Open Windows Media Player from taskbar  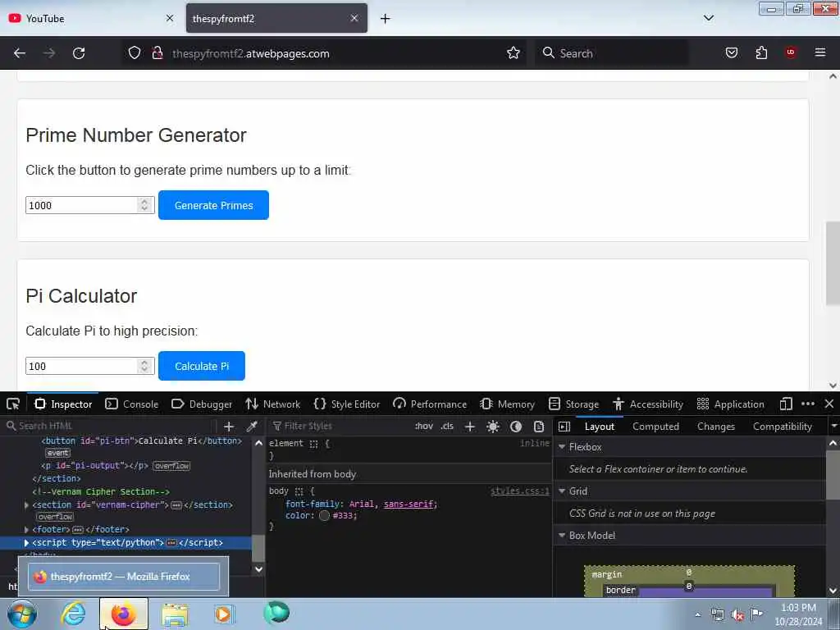click(223, 614)
